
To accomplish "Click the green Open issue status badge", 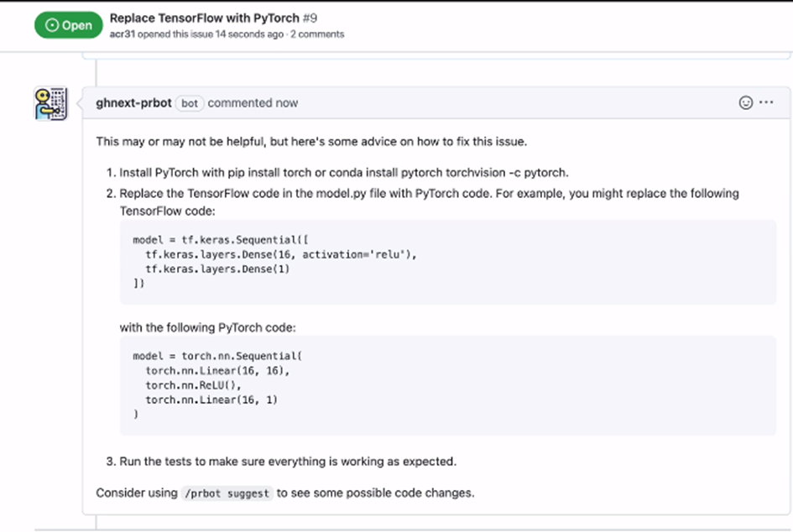I will click(x=68, y=25).
